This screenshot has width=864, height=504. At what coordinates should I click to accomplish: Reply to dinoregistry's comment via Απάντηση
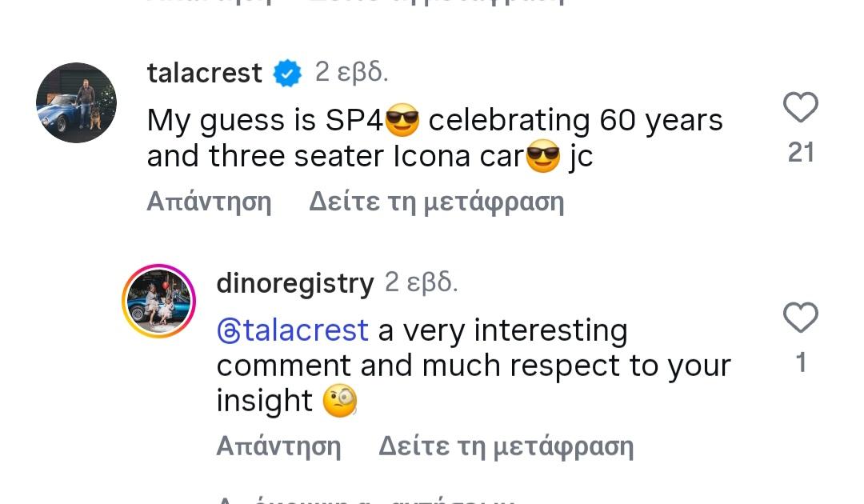[278, 446]
